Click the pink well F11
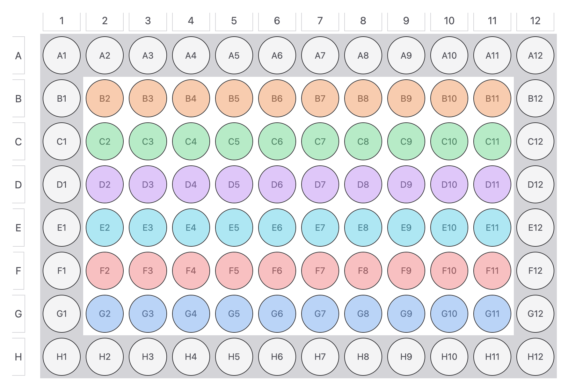Screen dimensions: 568x392 pos(492,271)
